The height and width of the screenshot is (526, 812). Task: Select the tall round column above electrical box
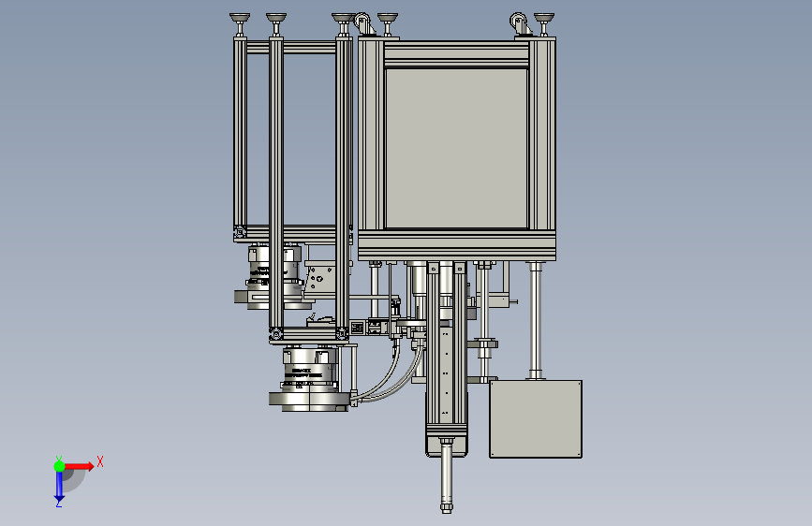pyautogui.click(x=536, y=320)
